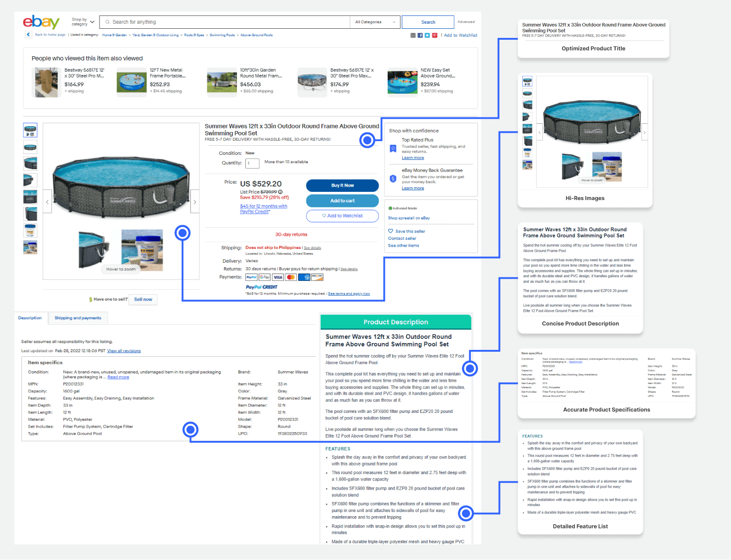Click the Quantity input box
Screen dimensions: 731x560
[x=252, y=163]
